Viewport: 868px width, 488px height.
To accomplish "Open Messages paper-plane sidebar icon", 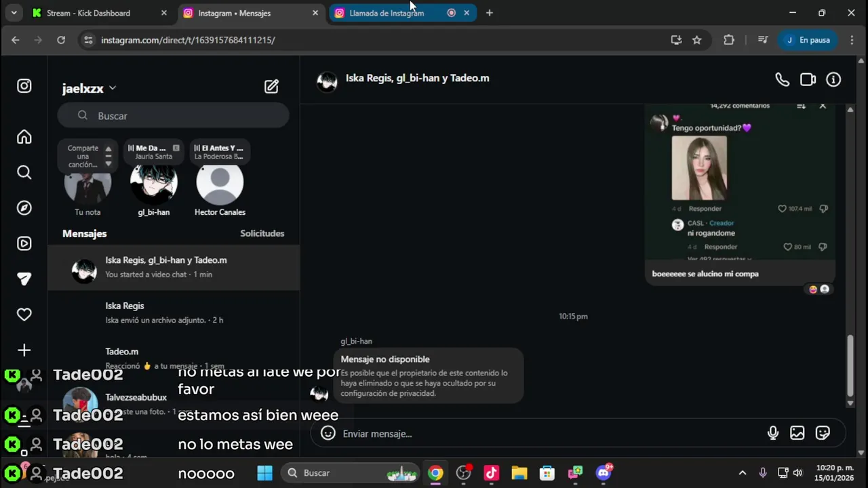I will click(x=24, y=279).
